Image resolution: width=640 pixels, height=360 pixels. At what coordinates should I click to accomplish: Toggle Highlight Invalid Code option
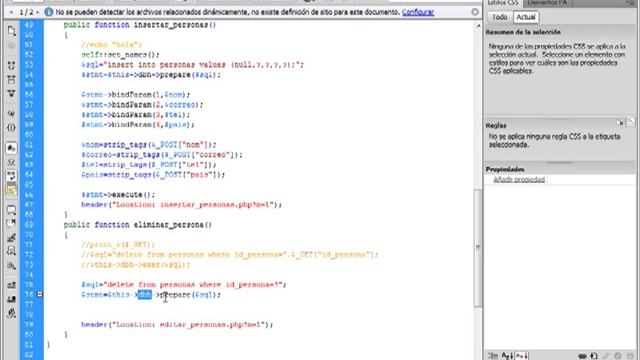pos(11,162)
